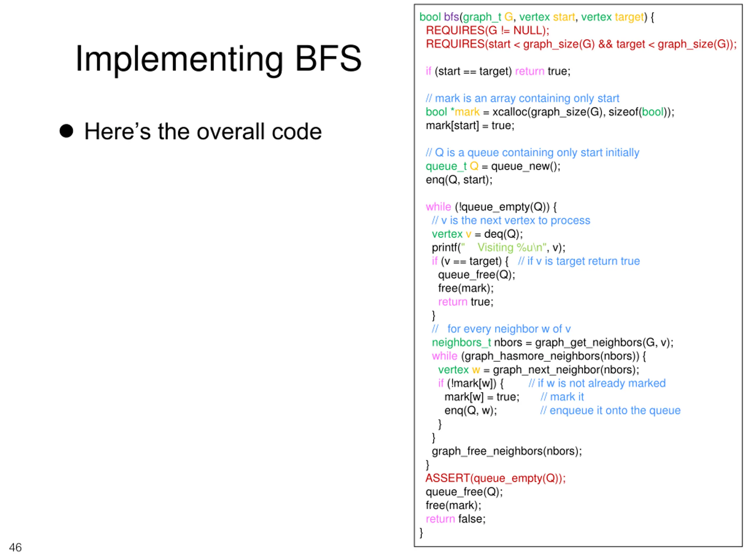Click the bool bfs function signature line
Image resolution: width=747 pixels, height=560 pixels.
coord(537,17)
